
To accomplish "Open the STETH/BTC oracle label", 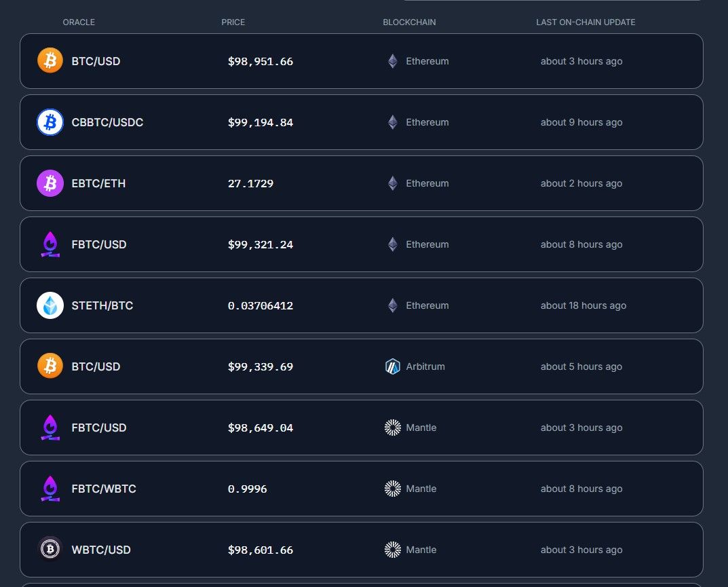I will click(102, 305).
